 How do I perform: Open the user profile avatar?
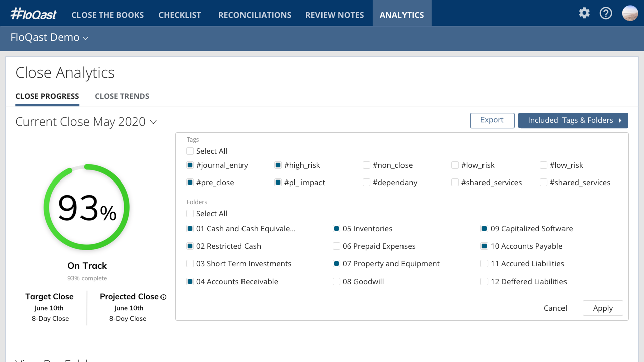630,13
